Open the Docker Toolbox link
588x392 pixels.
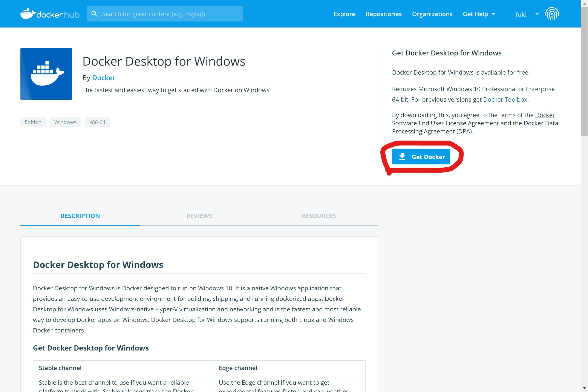(x=505, y=99)
